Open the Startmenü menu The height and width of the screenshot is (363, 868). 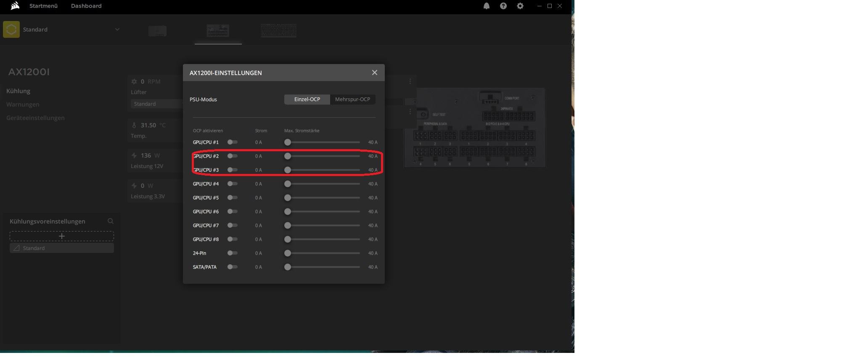pos(43,6)
